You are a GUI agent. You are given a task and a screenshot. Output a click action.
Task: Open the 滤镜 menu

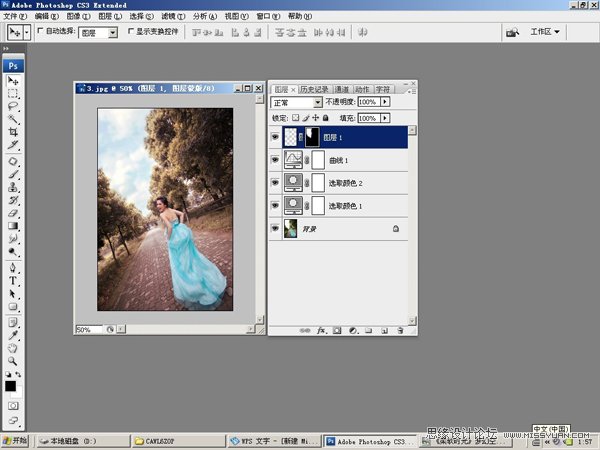(x=170, y=17)
